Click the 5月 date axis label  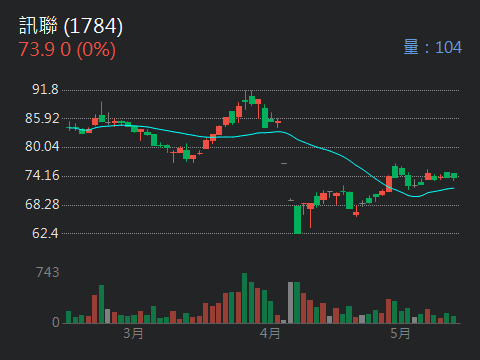click(400, 333)
